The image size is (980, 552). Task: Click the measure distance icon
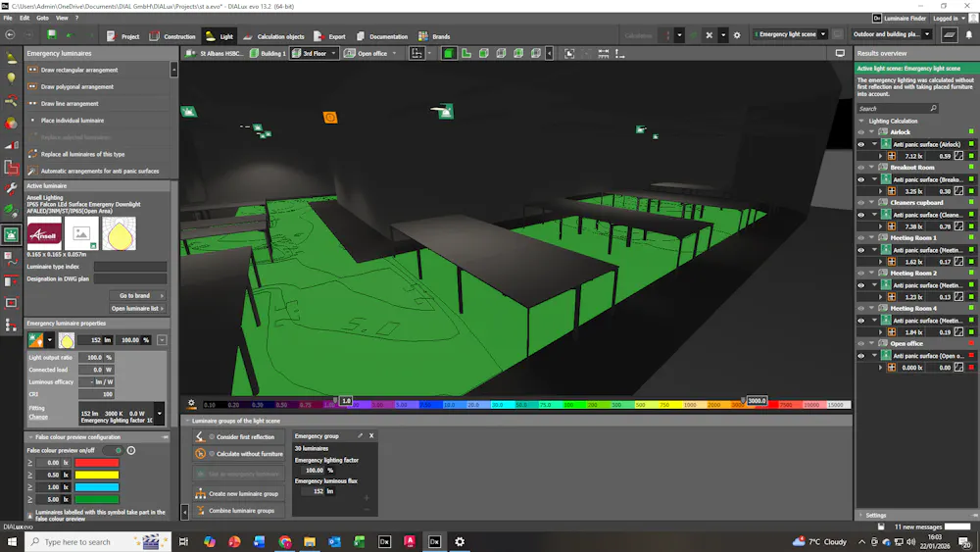[x=603, y=54]
